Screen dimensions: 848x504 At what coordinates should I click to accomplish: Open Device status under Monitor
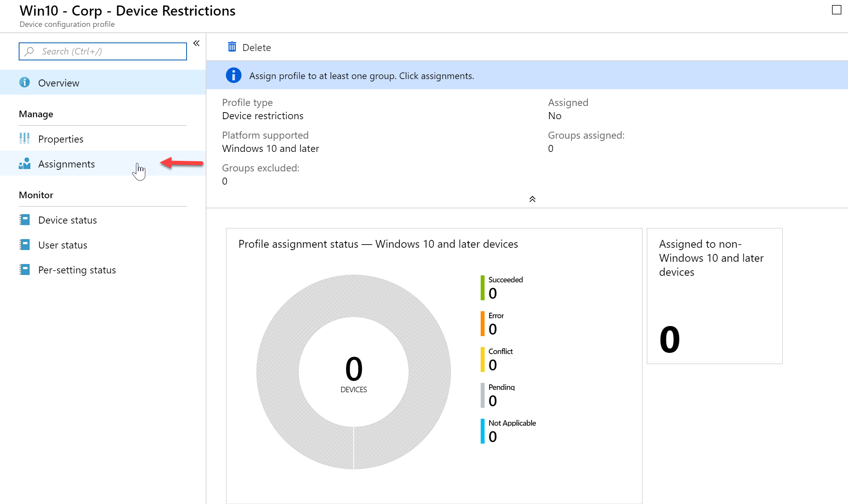pyautogui.click(x=103, y=220)
